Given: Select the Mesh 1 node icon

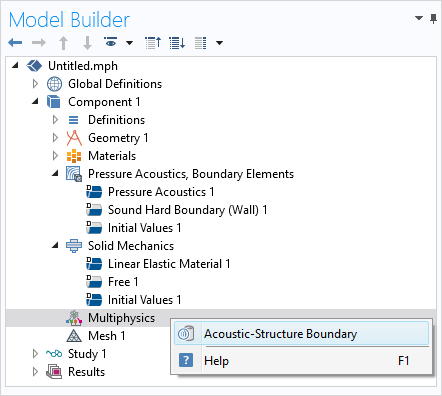Looking at the screenshot, I should [x=74, y=336].
